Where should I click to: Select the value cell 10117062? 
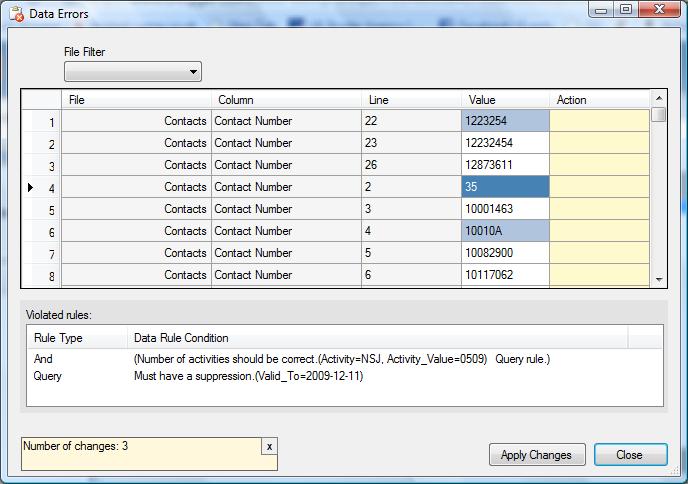(505, 274)
